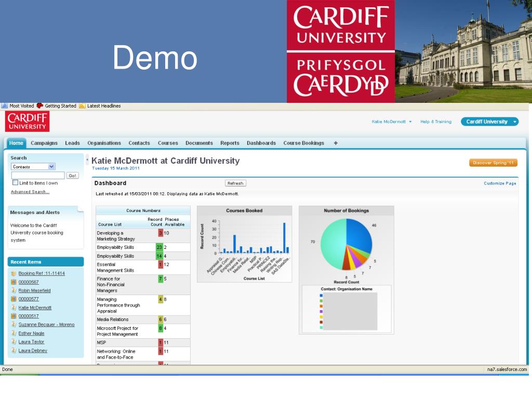Click the blue legend swatch under Organisation Name
The height and width of the screenshot is (399, 532).
point(321,295)
